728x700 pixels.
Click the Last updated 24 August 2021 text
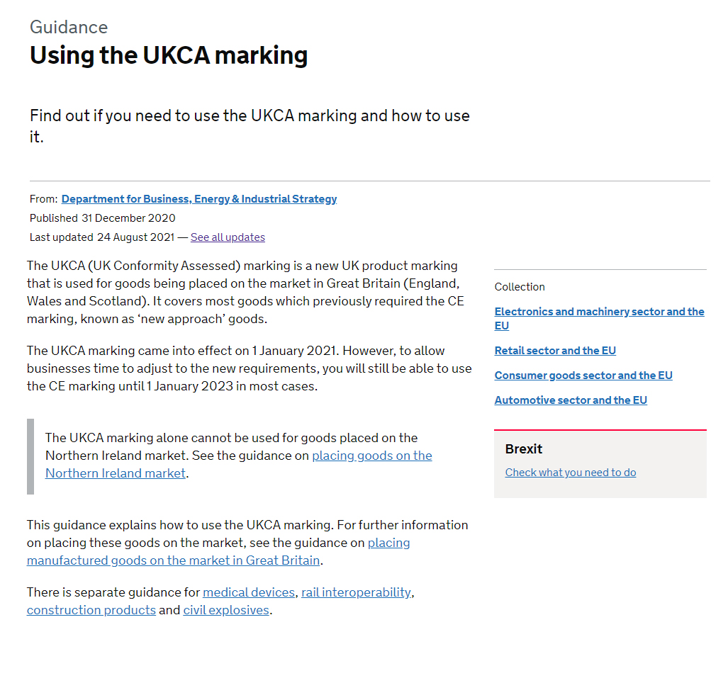tap(103, 237)
